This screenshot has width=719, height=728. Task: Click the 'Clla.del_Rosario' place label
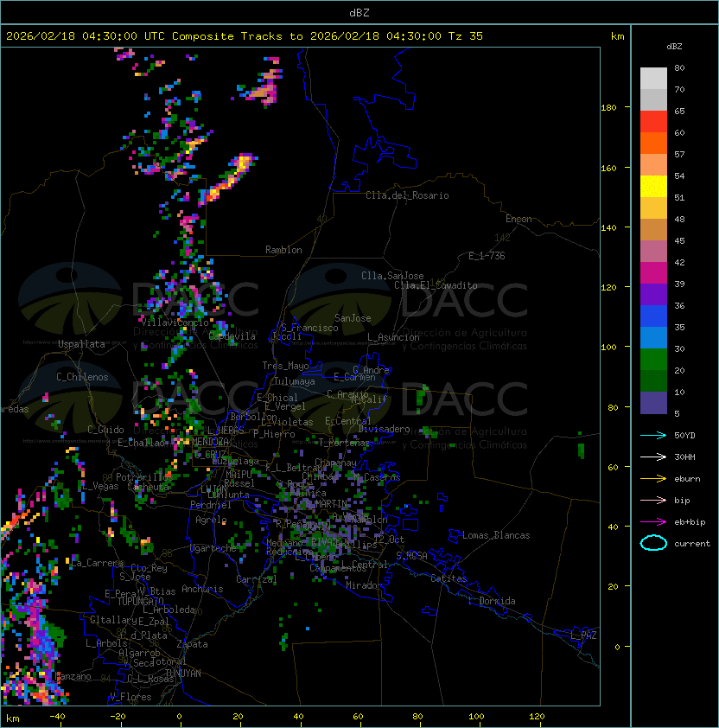407,195
